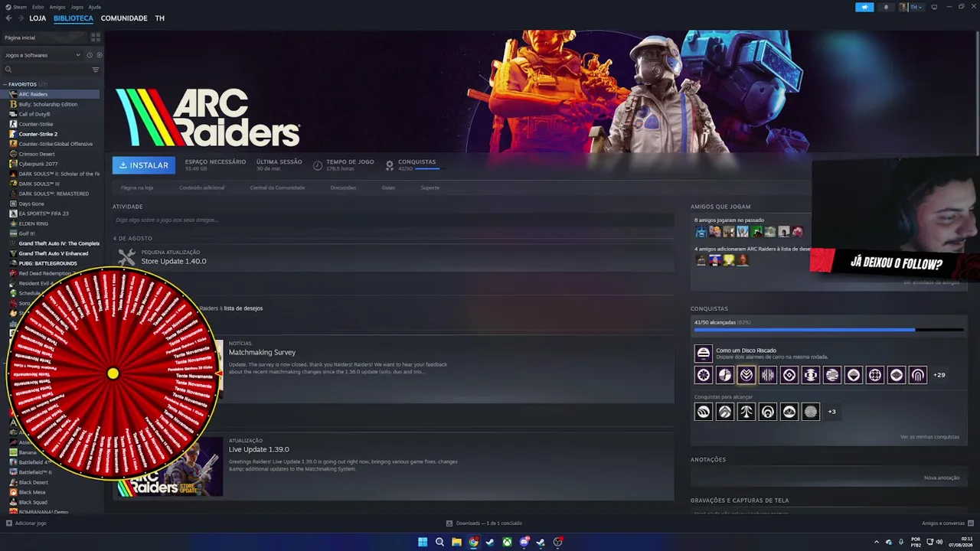Go back with the left arrow
980x551 pixels.
[x=8, y=18]
